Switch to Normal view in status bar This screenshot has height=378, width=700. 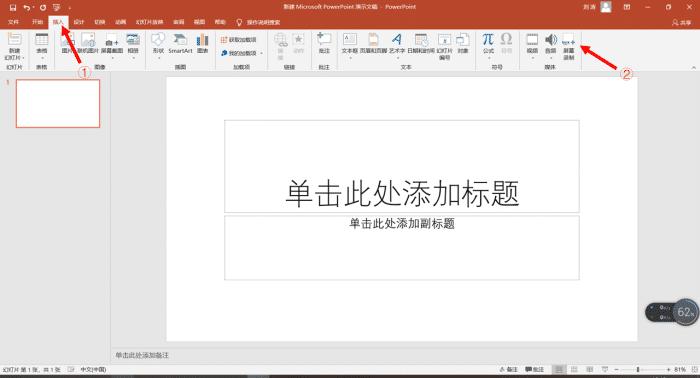pos(558,370)
